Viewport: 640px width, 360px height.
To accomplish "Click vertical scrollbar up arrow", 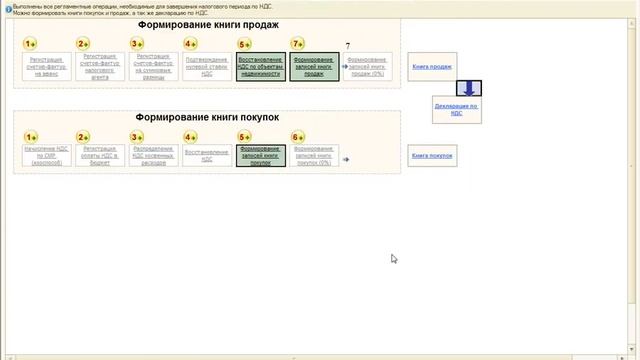I will [x=631, y=23].
